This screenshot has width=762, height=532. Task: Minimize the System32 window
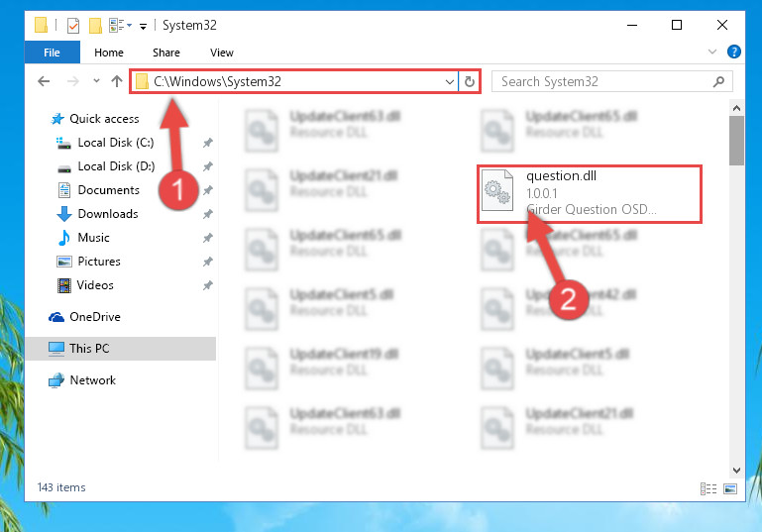tap(632, 26)
